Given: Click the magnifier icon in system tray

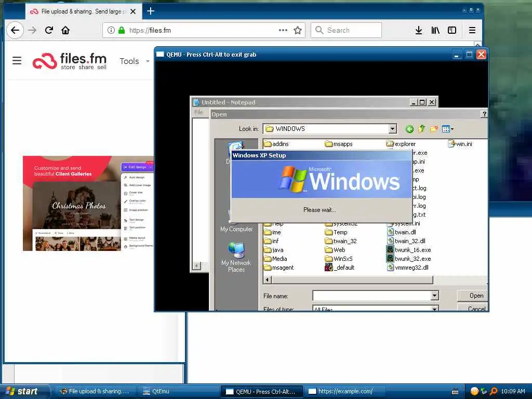Looking at the screenshot, I should [494, 391].
